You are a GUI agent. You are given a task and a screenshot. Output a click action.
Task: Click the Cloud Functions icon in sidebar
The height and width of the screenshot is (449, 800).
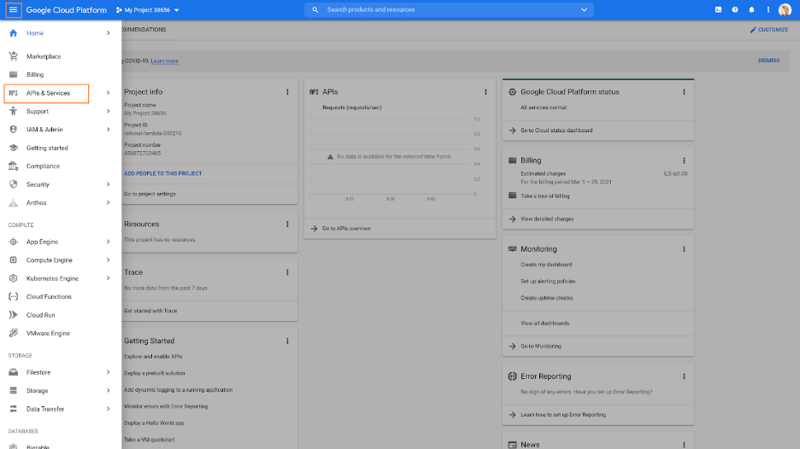coord(13,297)
